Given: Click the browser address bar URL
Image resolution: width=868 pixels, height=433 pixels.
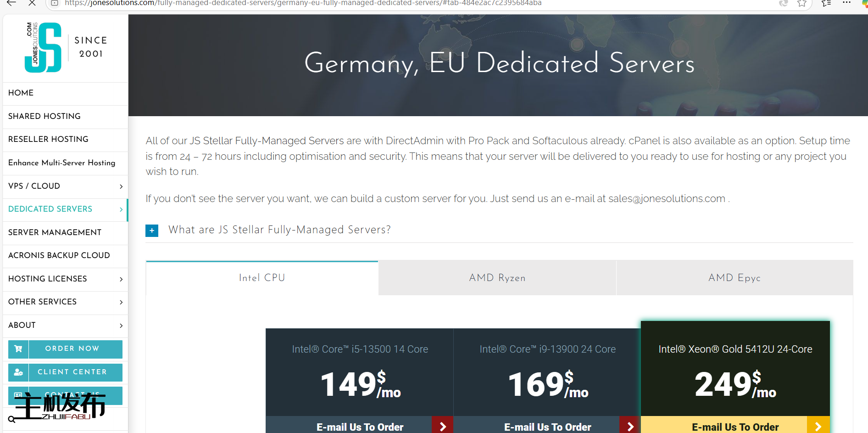Looking at the screenshot, I should click(303, 4).
